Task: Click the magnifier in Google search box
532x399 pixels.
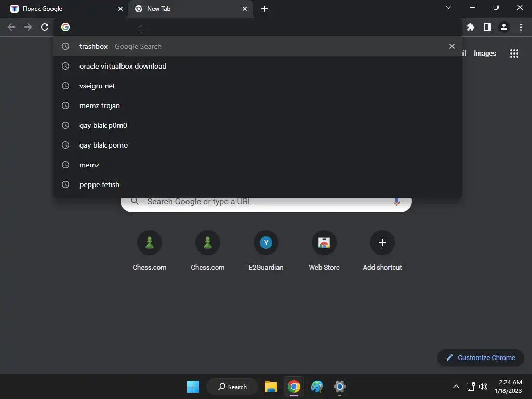Action: pos(135,201)
